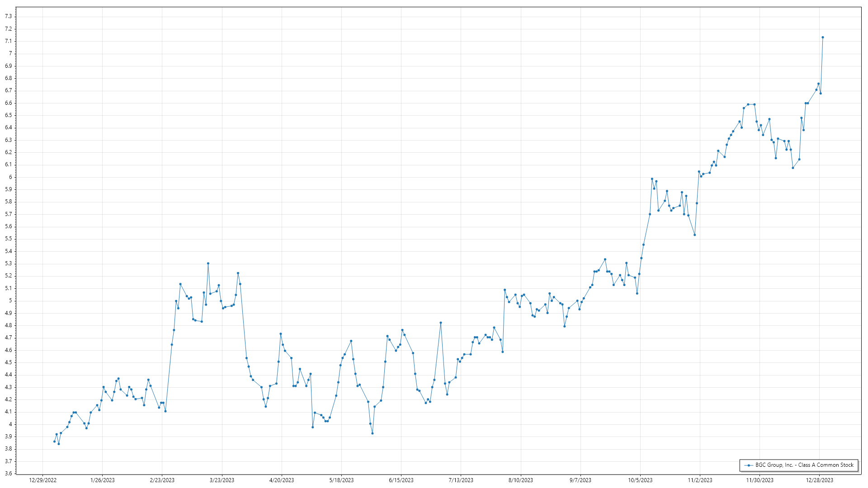
Task: Select the 6/15/2023 x-axis date label
Action: (x=401, y=480)
